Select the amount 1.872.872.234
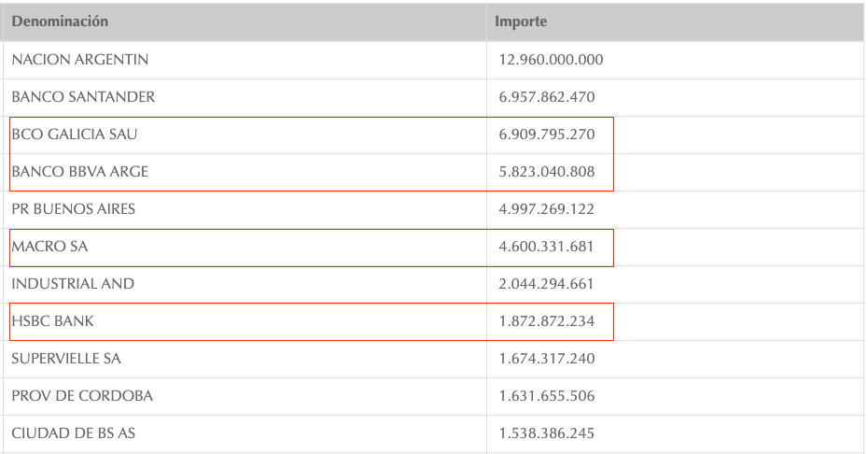The height and width of the screenshot is (454, 868). pyautogui.click(x=547, y=321)
